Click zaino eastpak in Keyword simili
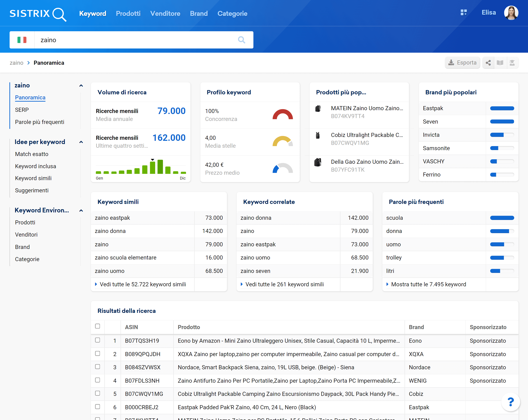The image size is (528, 420). 112,218
